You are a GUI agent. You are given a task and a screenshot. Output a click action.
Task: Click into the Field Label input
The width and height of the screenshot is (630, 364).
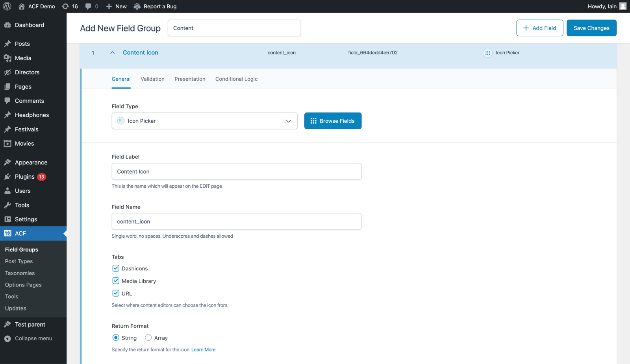point(236,172)
